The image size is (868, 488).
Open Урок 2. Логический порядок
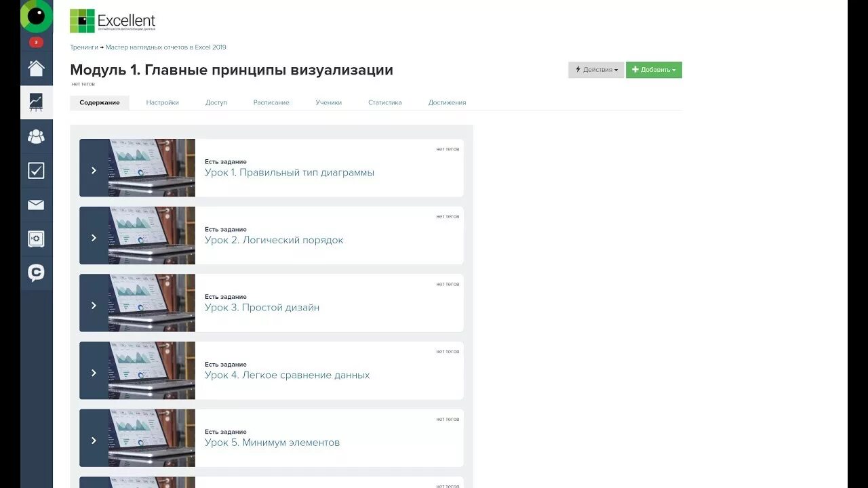point(274,240)
